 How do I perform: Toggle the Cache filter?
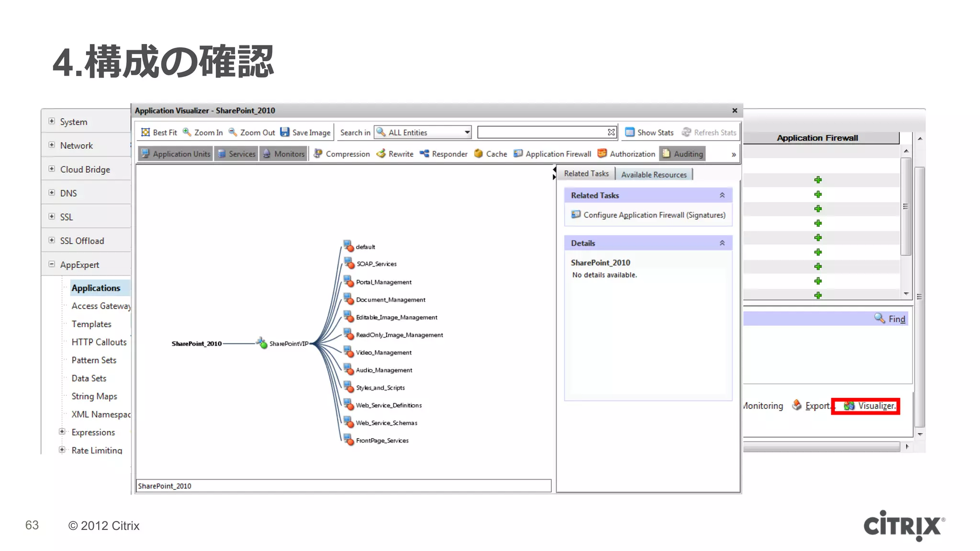[490, 154]
